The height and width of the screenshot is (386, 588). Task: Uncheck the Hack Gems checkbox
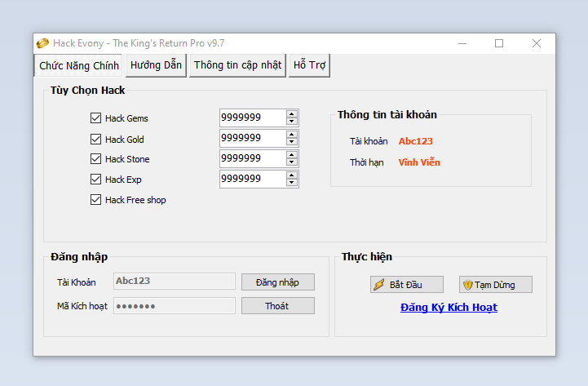coord(95,118)
